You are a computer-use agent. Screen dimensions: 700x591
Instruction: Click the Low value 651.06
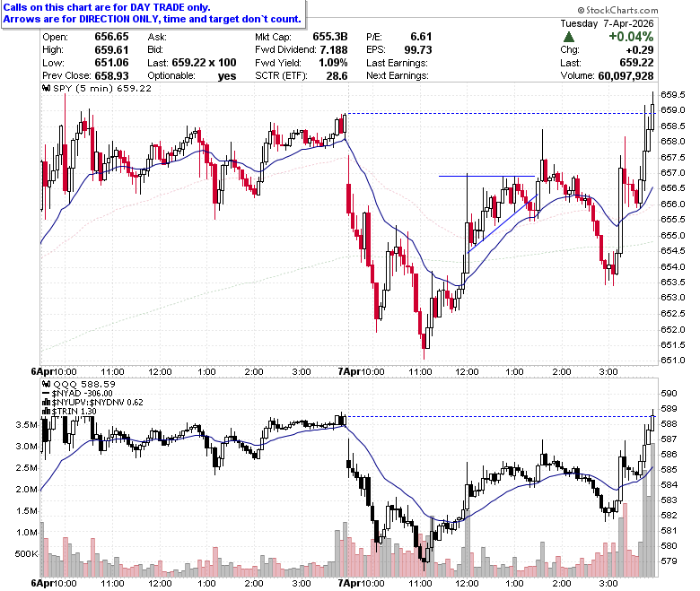coord(111,63)
